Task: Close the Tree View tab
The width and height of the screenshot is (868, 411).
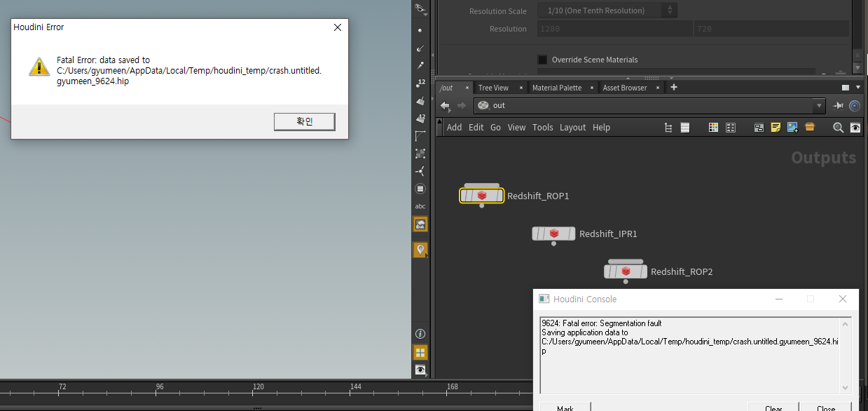Action: coord(521,88)
